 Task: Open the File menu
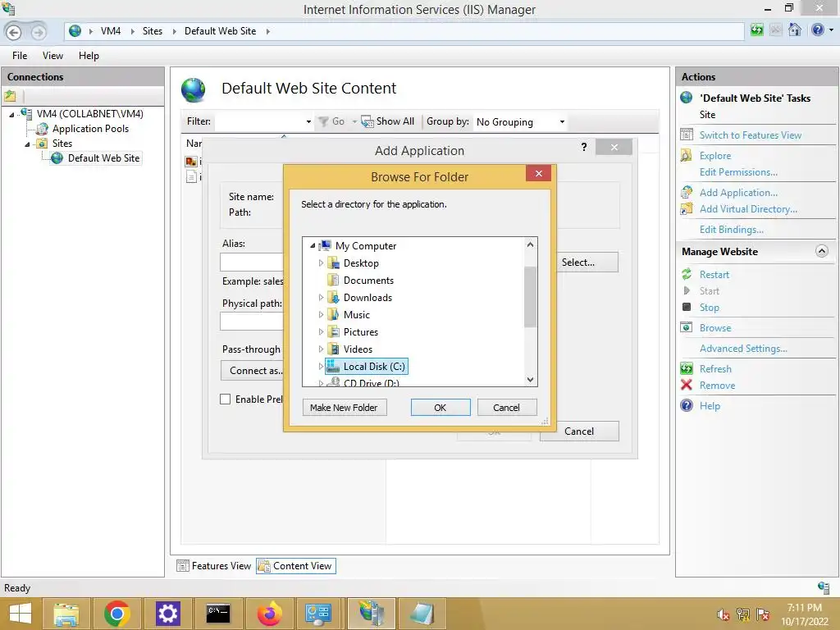pos(20,56)
